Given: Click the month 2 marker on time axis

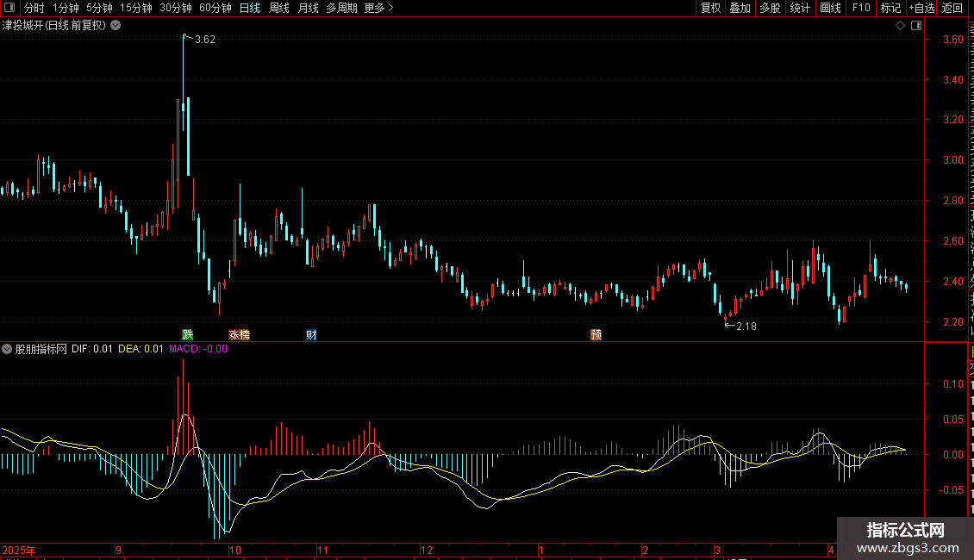Looking at the screenshot, I should tap(645, 550).
